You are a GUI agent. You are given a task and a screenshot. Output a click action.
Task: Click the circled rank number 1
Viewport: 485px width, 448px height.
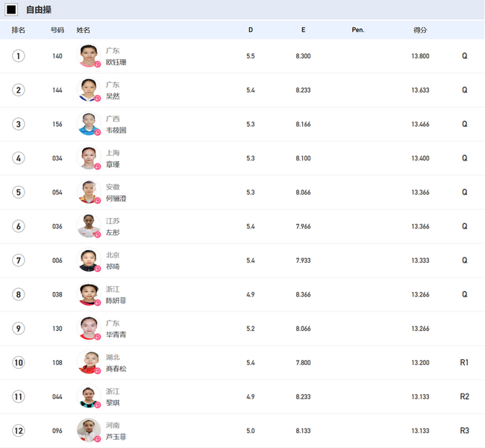pyautogui.click(x=18, y=56)
